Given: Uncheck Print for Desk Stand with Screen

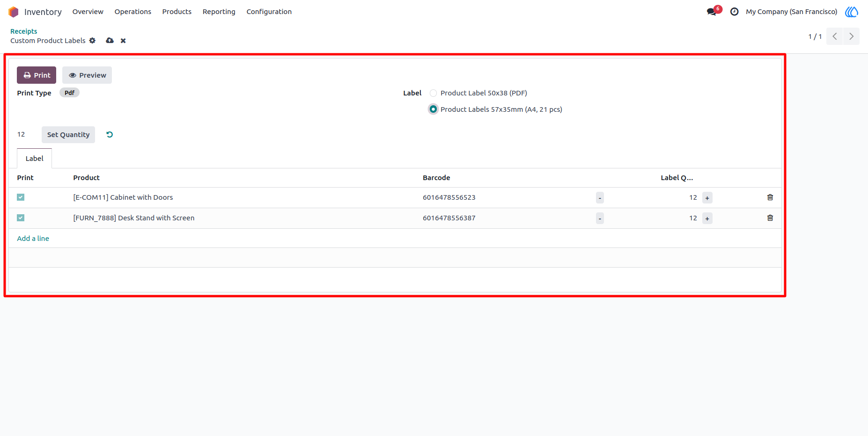Looking at the screenshot, I should (21, 218).
